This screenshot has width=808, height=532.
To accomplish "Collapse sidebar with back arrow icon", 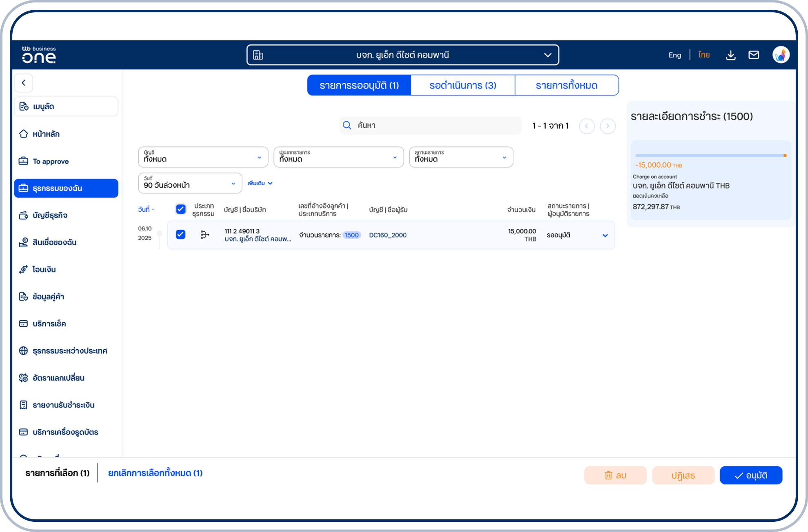I will click(x=24, y=83).
